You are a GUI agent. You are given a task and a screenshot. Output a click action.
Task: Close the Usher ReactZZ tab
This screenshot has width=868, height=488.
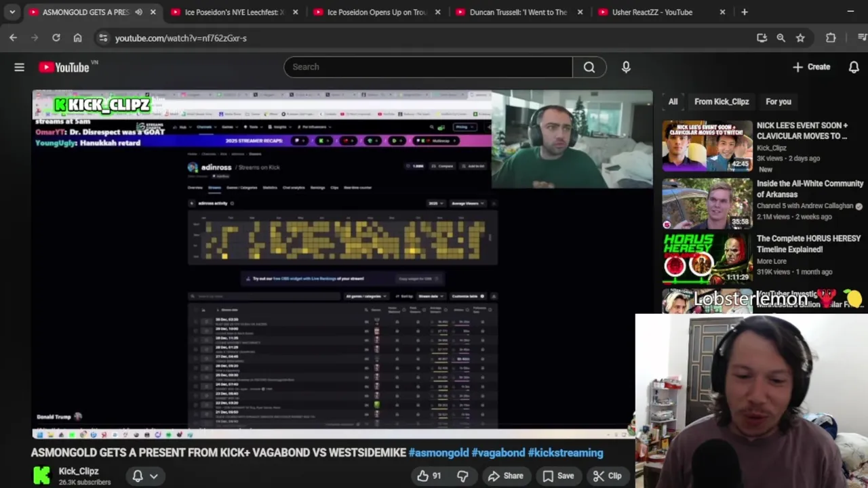point(722,12)
